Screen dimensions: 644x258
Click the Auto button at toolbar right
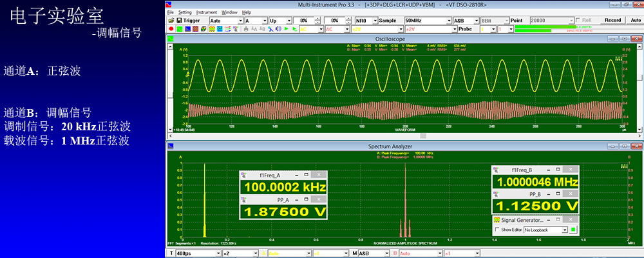coord(635,20)
